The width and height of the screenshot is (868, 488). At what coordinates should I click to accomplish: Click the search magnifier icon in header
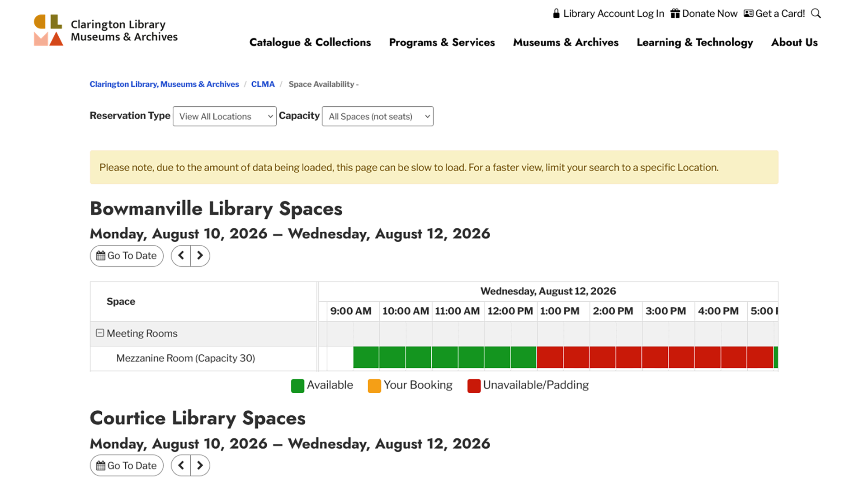[x=816, y=14]
